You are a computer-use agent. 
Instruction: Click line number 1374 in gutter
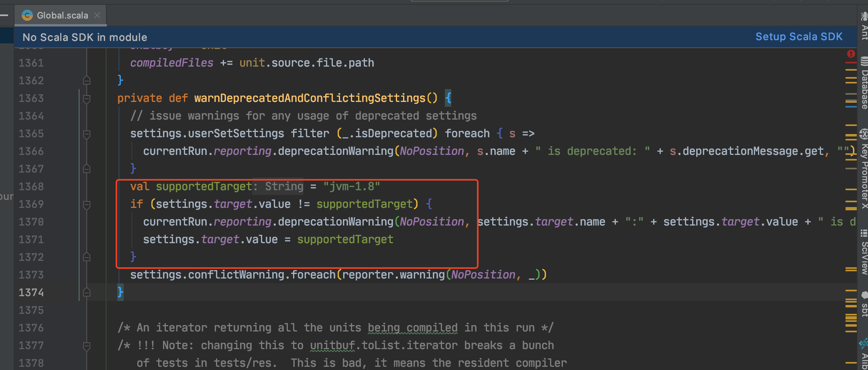31,293
